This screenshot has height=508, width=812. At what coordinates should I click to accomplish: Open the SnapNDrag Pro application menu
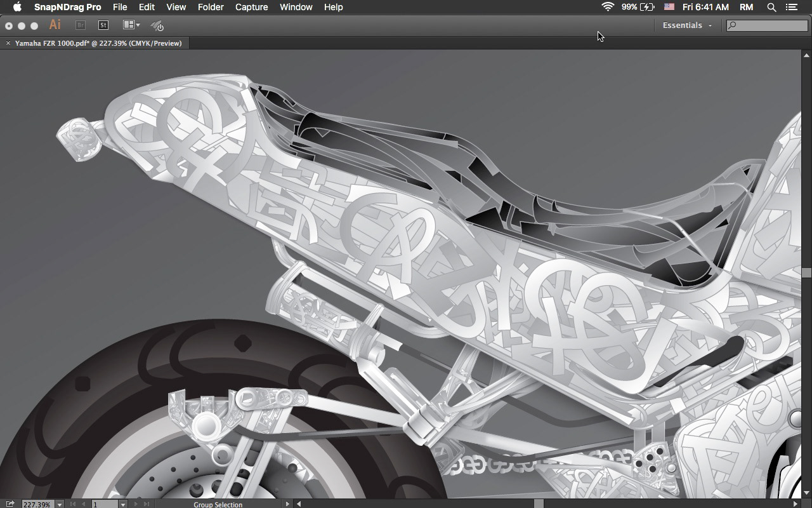coord(67,7)
